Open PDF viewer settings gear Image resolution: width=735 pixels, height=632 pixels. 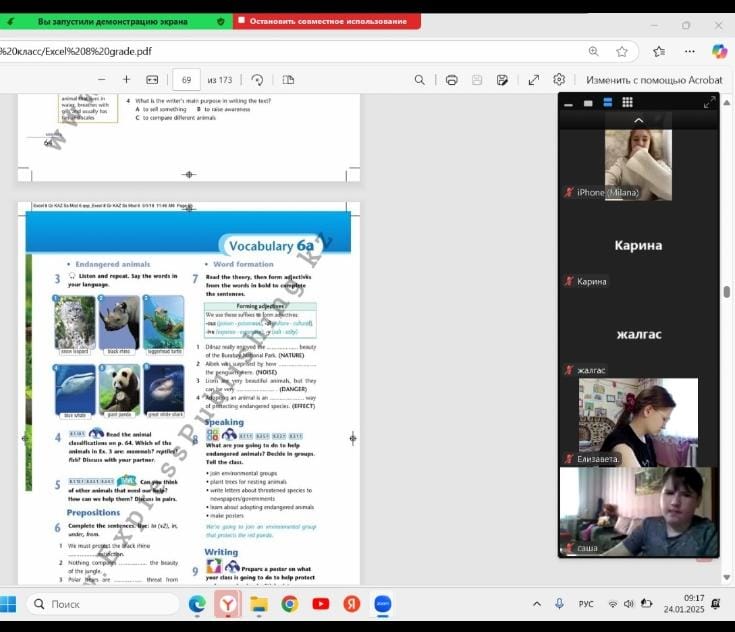[559, 80]
